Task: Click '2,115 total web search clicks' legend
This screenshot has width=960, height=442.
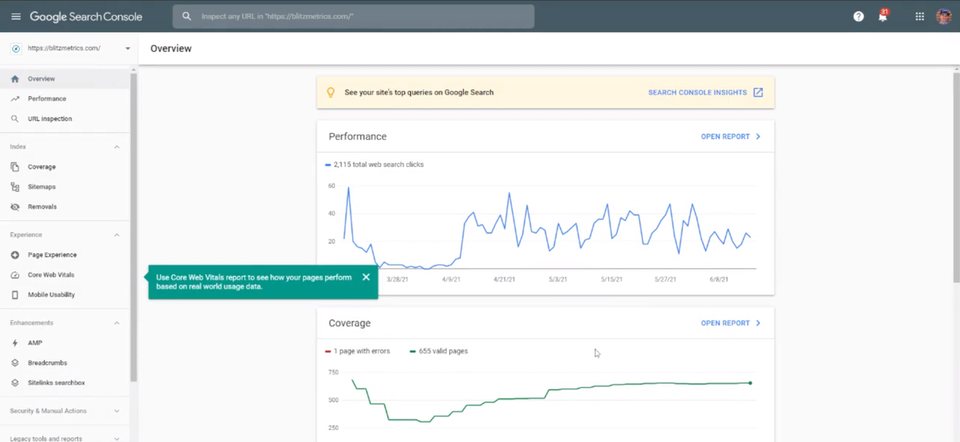Action: tap(375, 165)
